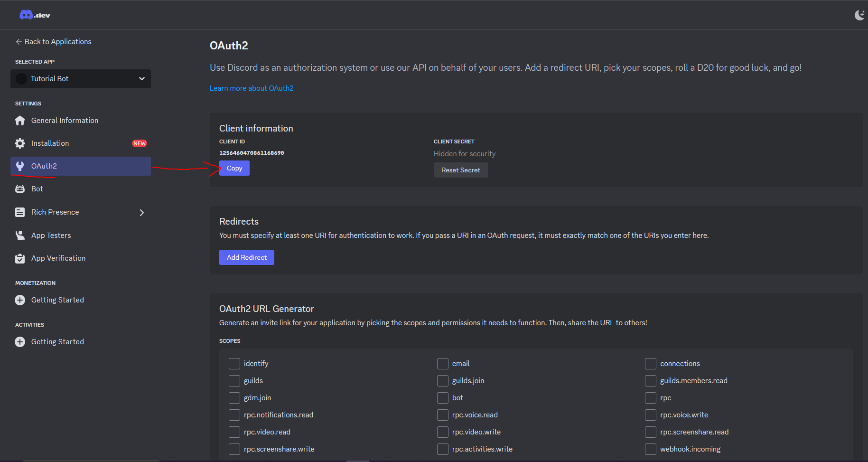Viewport: 868px width, 462px height.
Task: Expand the Rich Presence chevron
Action: point(141,213)
